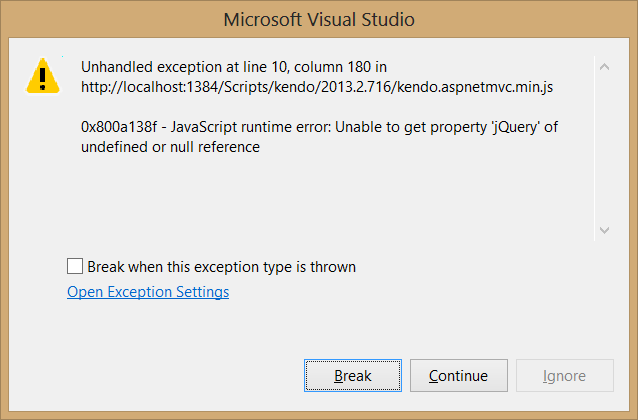Click the kendo.aspnetmvc.min.js URL line
Image resolution: width=638 pixels, height=420 pixels.
click(x=318, y=87)
